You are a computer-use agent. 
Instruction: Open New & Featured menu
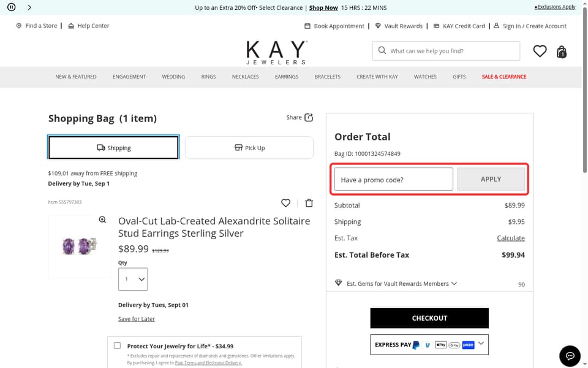click(x=76, y=77)
